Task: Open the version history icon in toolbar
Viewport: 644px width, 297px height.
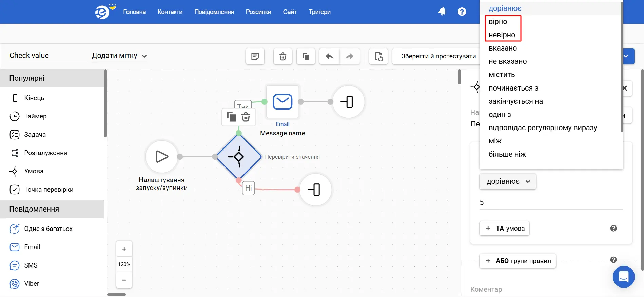Action: pos(378,56)
